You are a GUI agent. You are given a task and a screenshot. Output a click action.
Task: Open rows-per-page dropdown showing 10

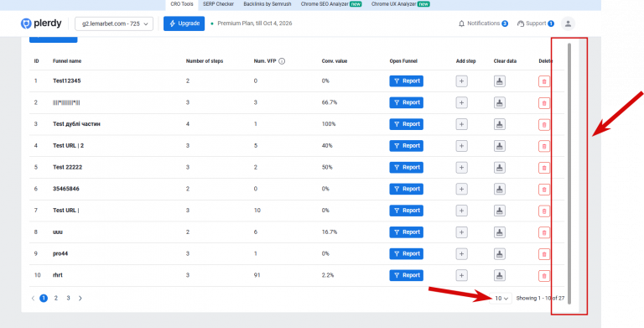click(501, 299)
